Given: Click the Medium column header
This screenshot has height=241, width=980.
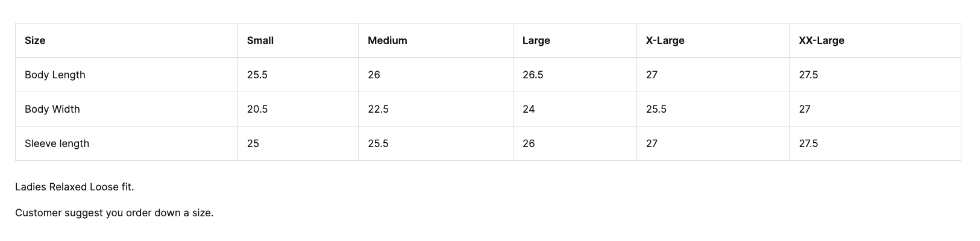Looking at the screenshot, I should coord(388,40).
